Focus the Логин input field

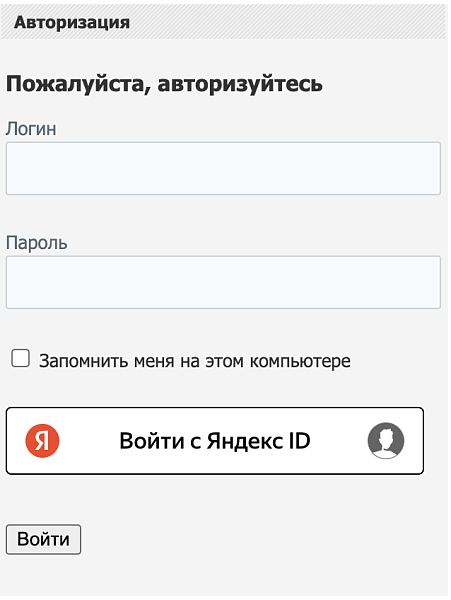[223, 168]
